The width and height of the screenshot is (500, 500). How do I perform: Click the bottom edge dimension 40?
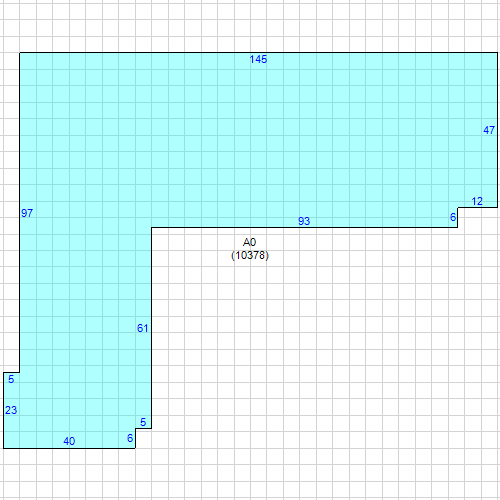tap(69, 441)
